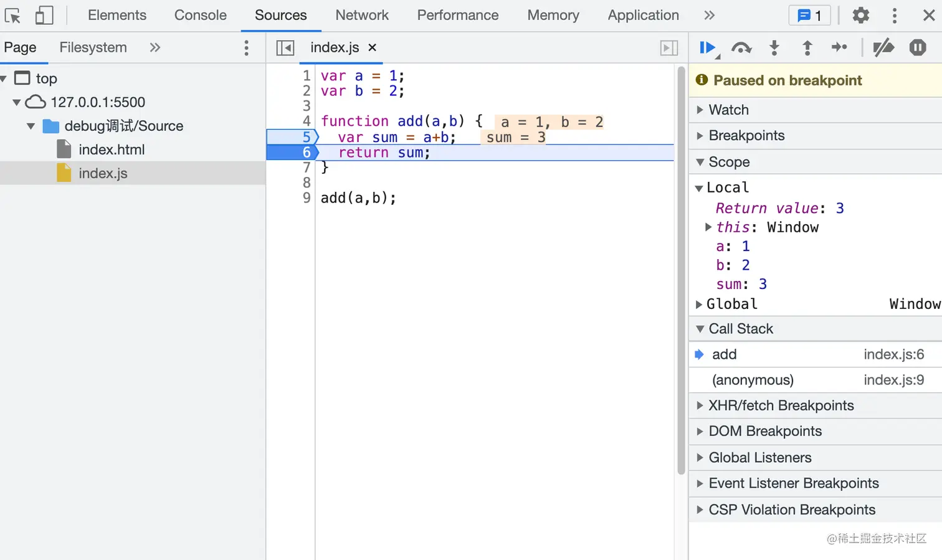Open the Memory tab
This screenshot has width=942, height=560.
(553, 15)
